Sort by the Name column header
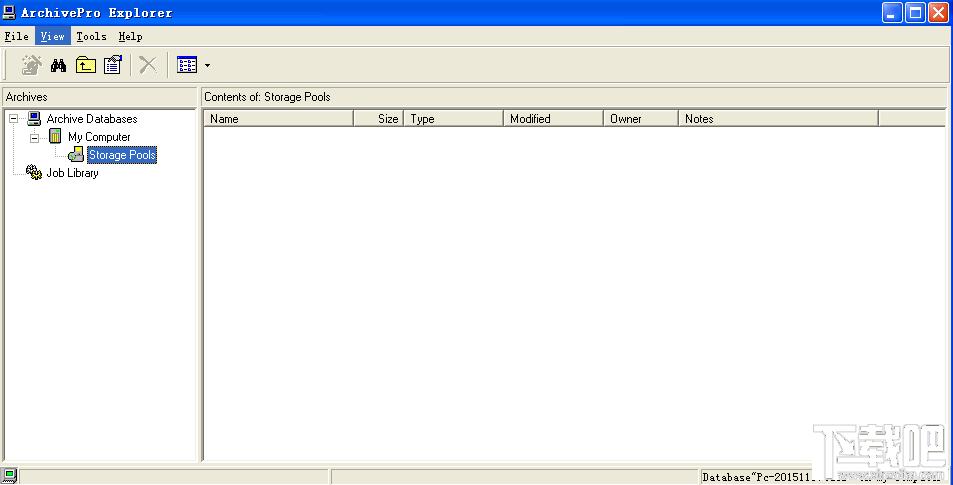 (x=278, y=118)
